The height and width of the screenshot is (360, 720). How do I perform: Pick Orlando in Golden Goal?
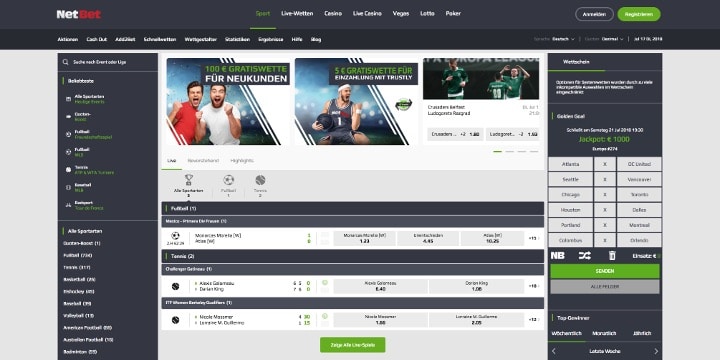click(x=639, y=240)
